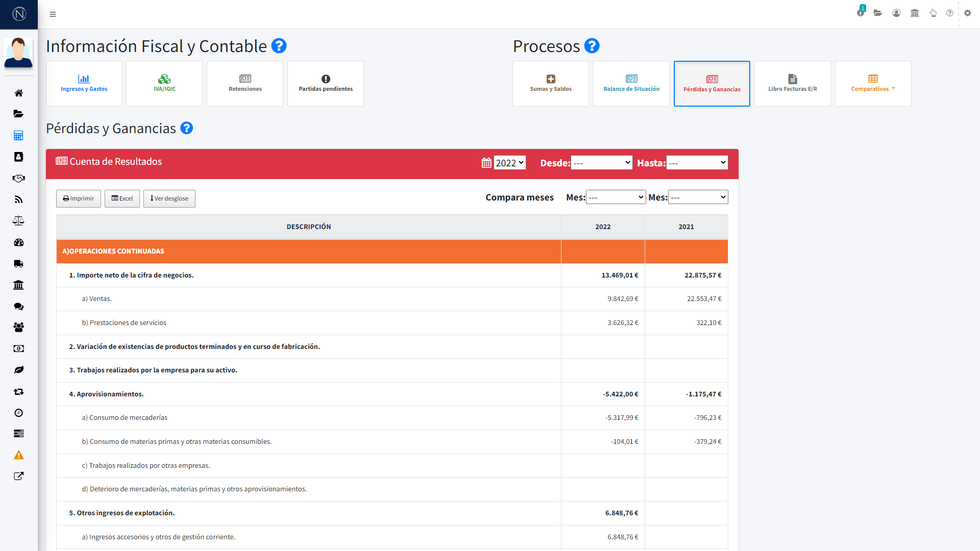Open the Ingresos y Gastos tile

(x=84, y=84)
